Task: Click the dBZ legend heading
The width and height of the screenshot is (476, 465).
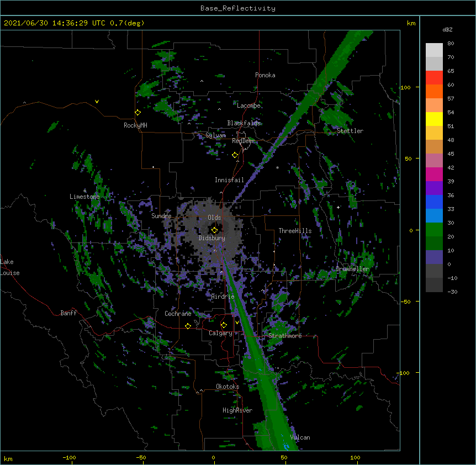Action: [447, 29]
